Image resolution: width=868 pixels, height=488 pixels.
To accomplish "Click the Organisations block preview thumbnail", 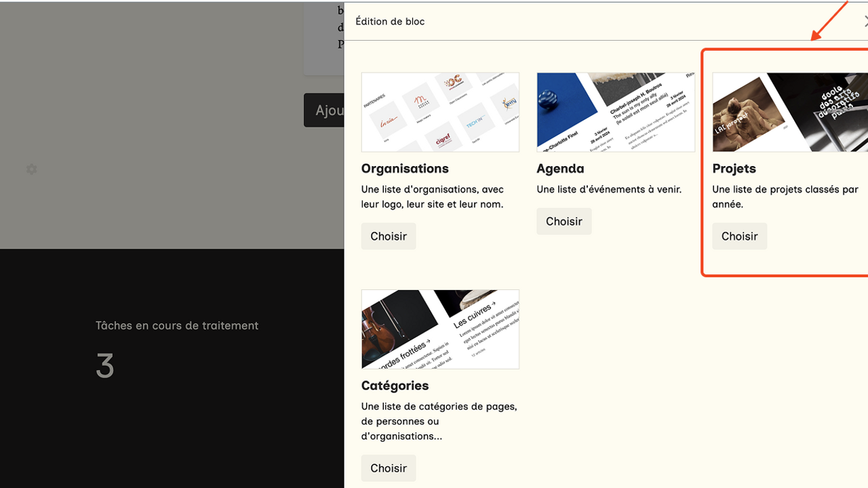I will pos(440,112).
